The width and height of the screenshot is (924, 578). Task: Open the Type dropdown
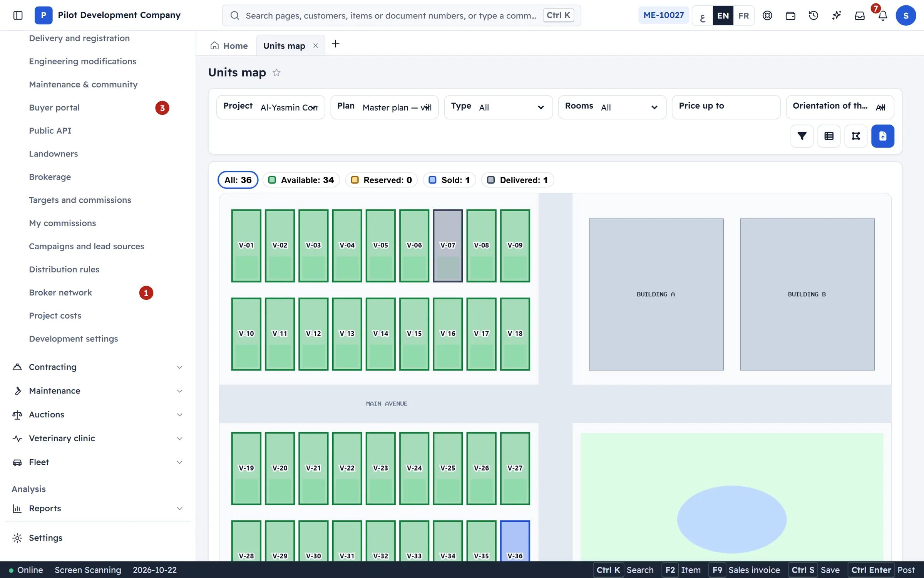pyautogui.click(x=498, y=107)
